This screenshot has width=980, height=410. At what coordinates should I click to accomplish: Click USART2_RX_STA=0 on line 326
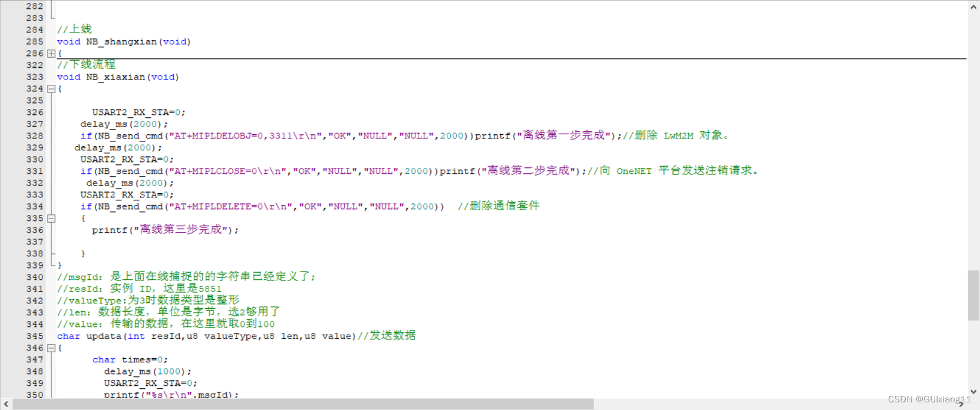click(x=139, y=113)
